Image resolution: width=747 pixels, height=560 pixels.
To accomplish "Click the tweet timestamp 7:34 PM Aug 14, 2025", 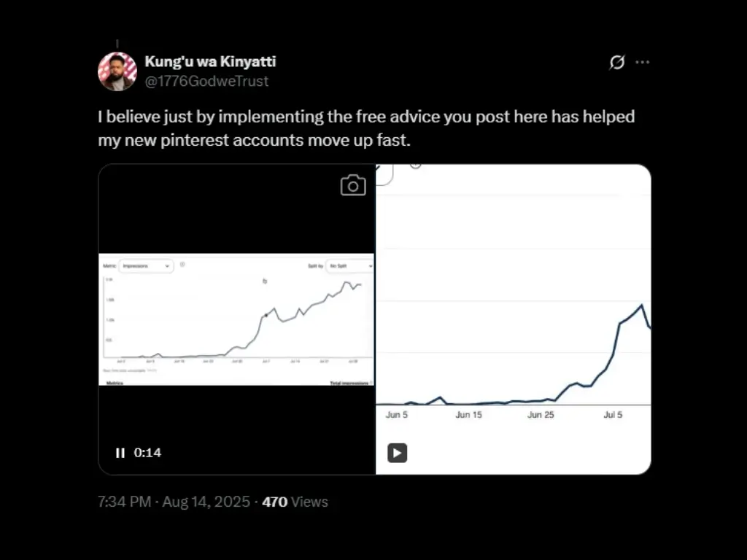I will 173,502.
